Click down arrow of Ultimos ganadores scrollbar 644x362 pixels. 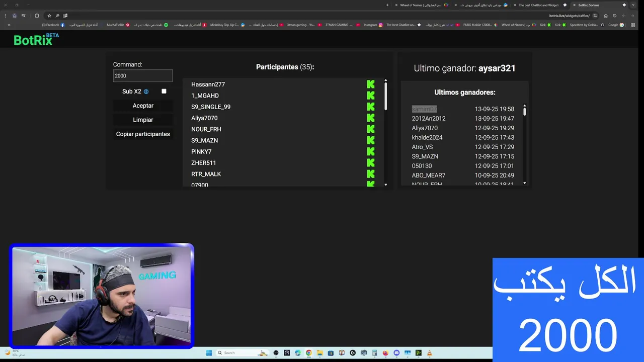524,183
